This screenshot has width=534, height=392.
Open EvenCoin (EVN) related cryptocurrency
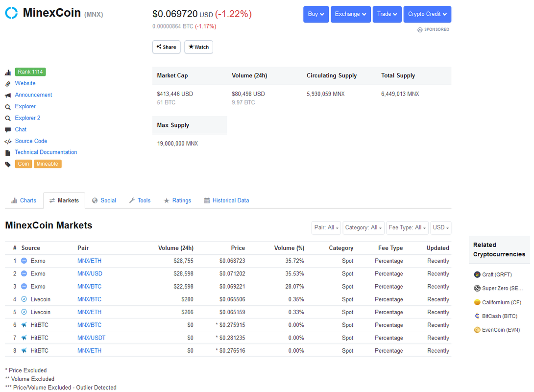501,330
